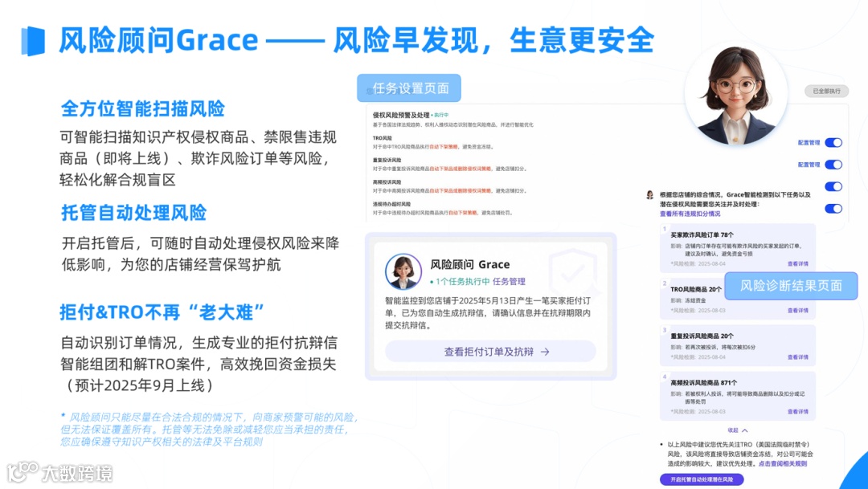Open 点击查阅相关规则 link

pyautogui.click(x=782, y=463)
